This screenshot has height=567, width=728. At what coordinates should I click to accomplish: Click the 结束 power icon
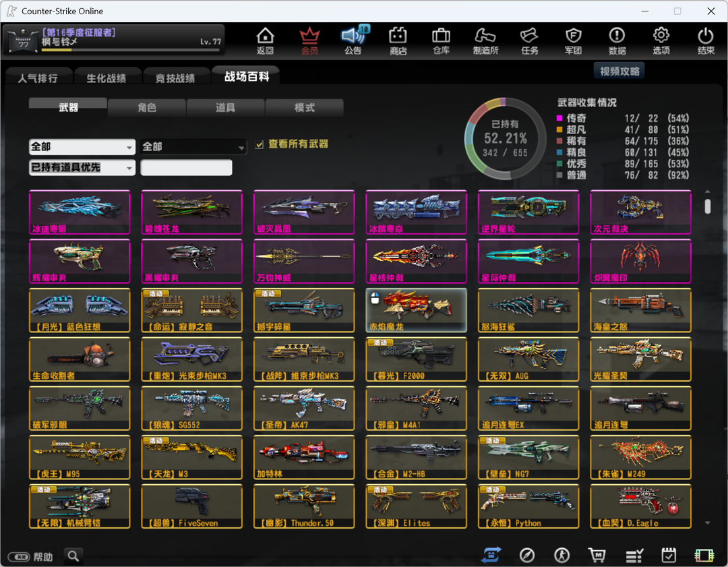(x=706, y=41)
